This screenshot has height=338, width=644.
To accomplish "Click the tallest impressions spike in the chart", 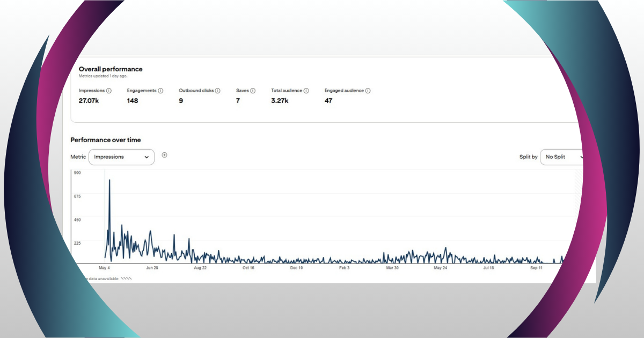I will (109, 181).
